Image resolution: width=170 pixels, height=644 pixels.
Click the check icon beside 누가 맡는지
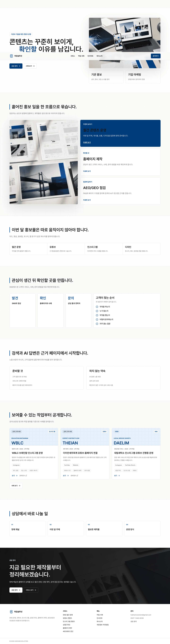pyautogui.click(x=97, y=311)
